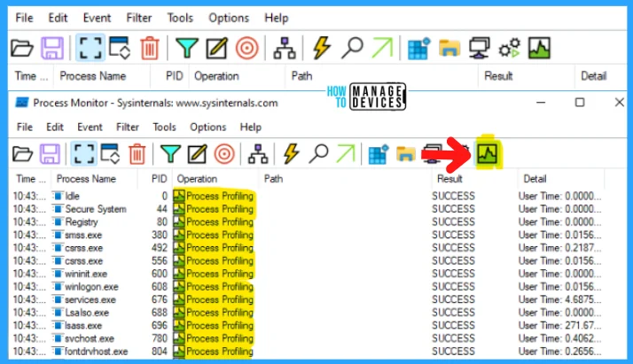Click Open icon in lower Process Monitor toolbar
633x364 pixels.
click(22, 154)
